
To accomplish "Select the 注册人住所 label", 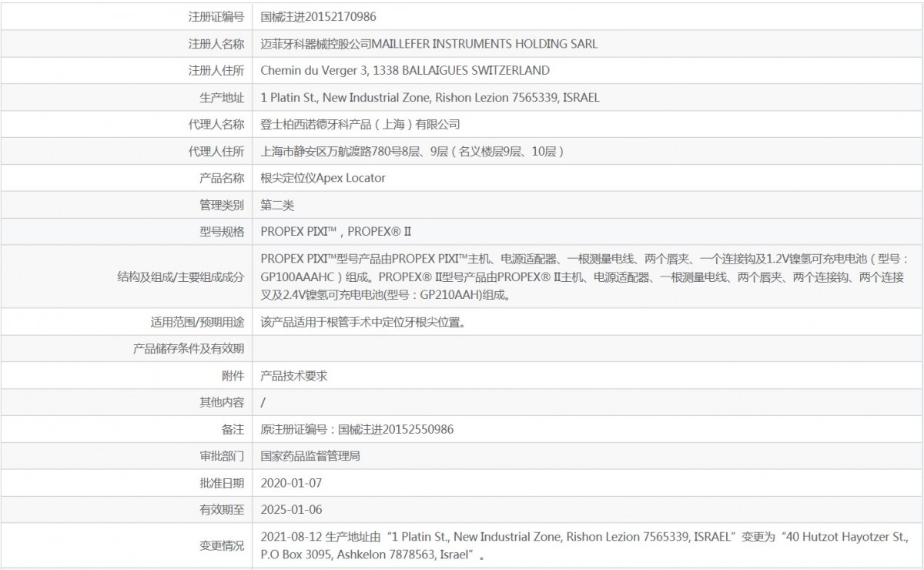I will tap(216, 70).
